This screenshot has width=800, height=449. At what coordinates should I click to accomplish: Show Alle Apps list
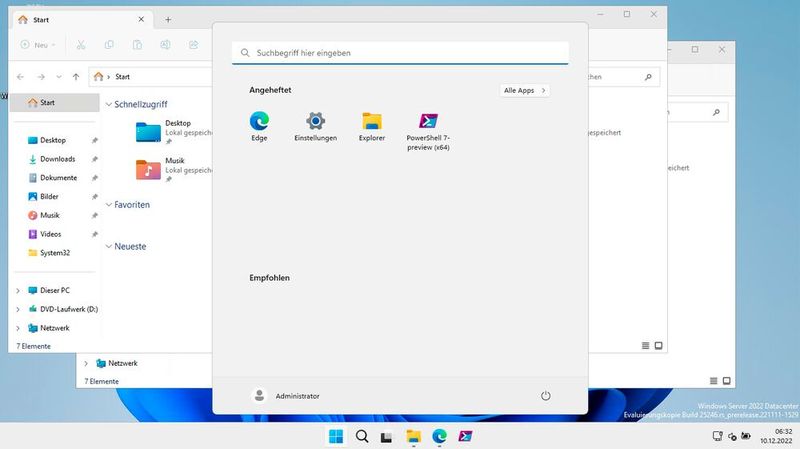click(x=524, y=90)
